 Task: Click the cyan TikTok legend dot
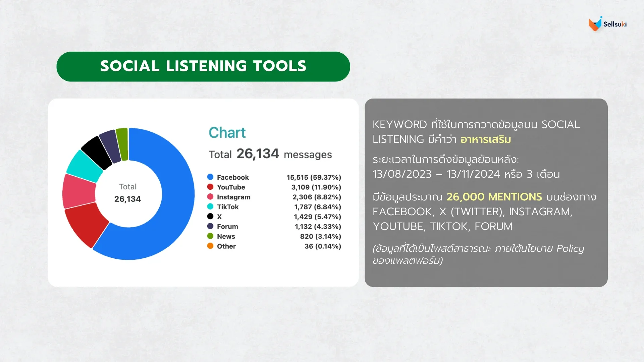coord(210,206)
